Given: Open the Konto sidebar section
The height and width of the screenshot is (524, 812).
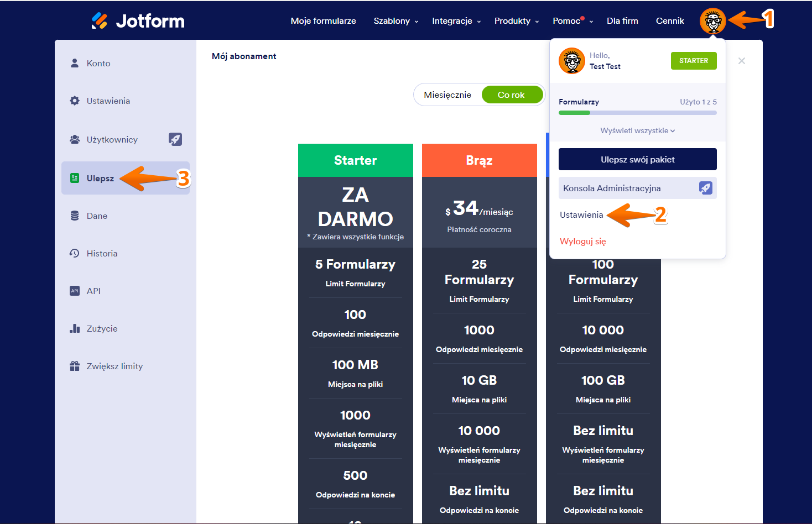Looking at the screenshot, I should (x=126, y=63).
